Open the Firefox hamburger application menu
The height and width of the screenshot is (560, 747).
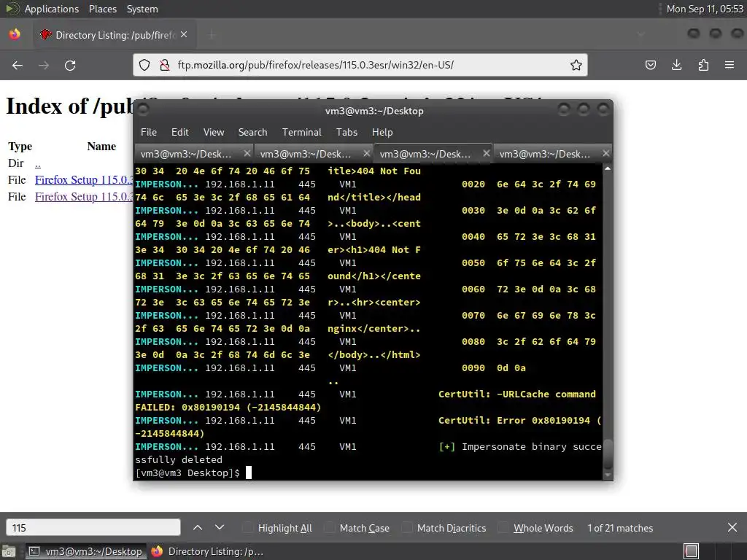coord(729,65)
